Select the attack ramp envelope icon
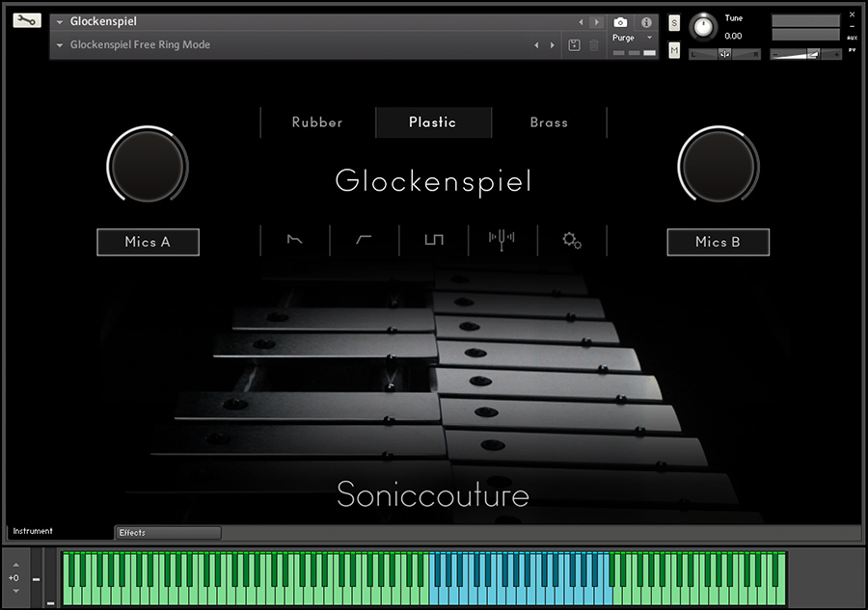This screenshot has width=868, height=610. (x=364, y=241)
